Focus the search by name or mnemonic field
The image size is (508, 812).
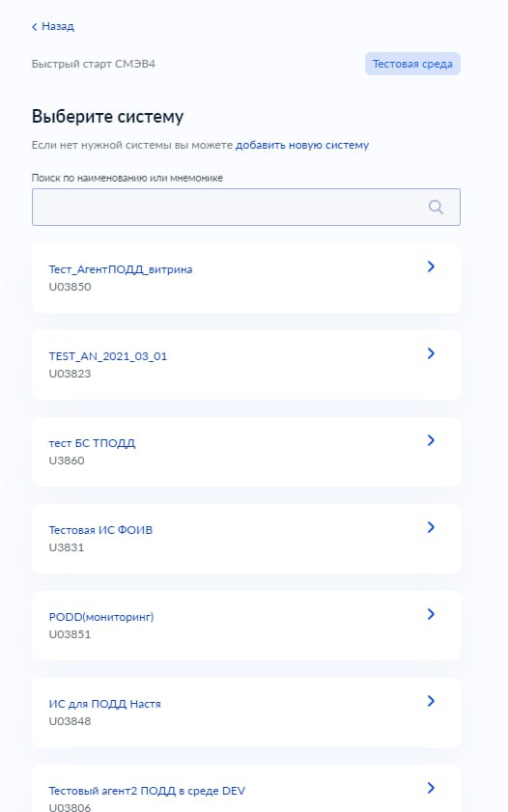pyautogui.click(x=246, y=208)
